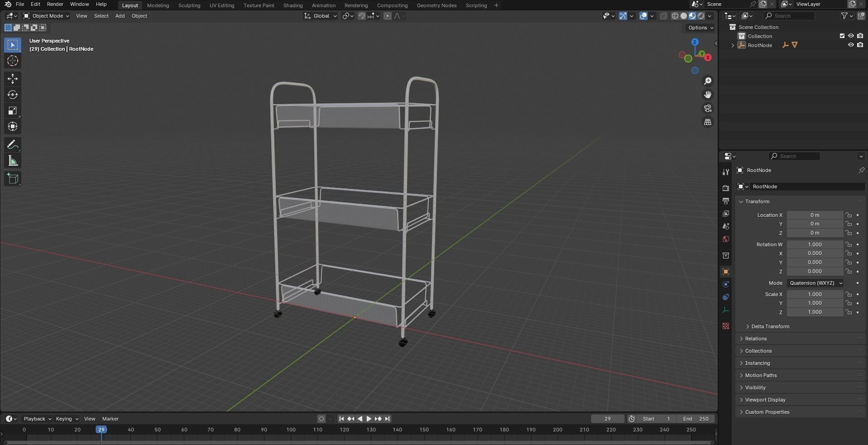Image resolution: width=868 pixels, height=445 pixels.
Task: Toggle Collection viewport visibility eye
Action: pos(851,36)
